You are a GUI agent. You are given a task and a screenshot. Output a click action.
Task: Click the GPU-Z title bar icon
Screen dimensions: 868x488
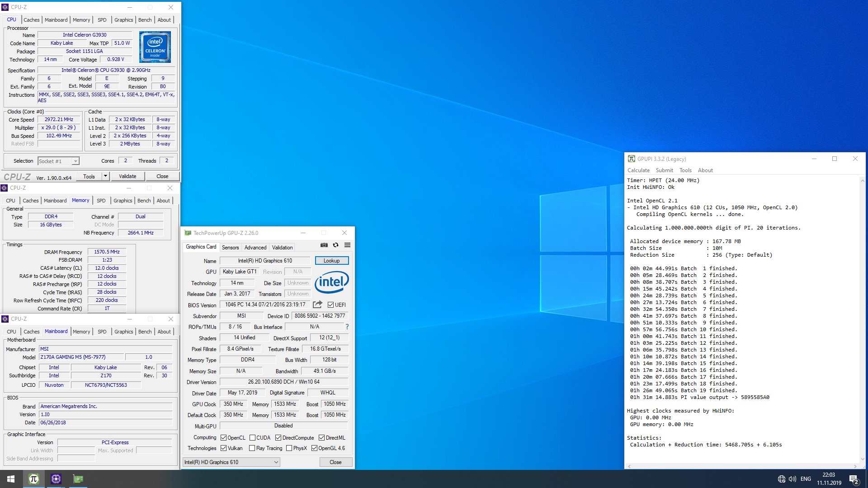tap(188, 233)
